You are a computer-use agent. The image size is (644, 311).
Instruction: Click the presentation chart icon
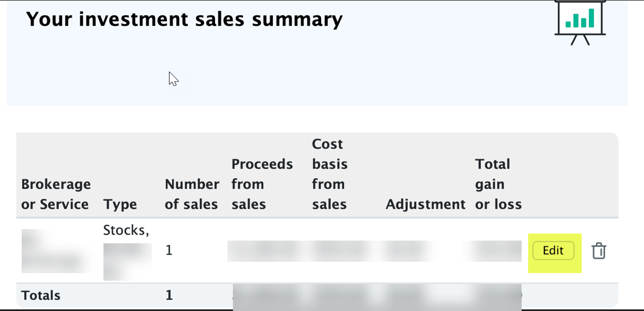[580, 23]
